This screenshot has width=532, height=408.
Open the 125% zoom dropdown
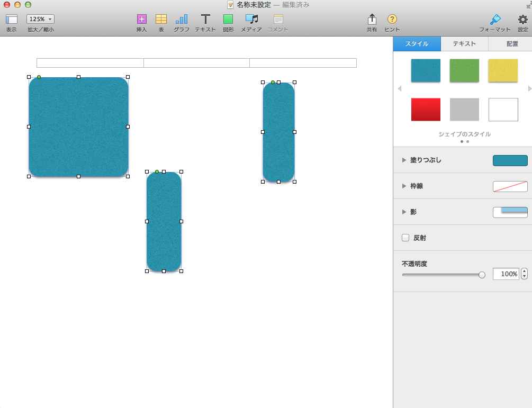[40, 19]
